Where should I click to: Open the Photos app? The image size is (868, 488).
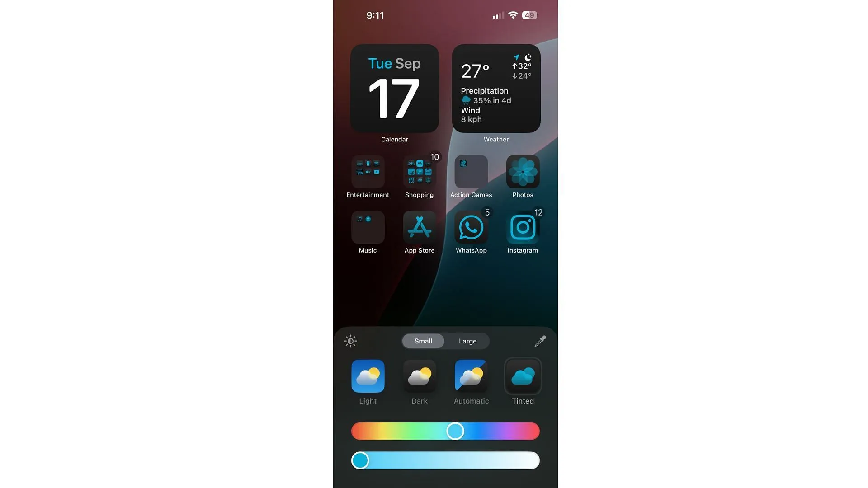[523, 172]
